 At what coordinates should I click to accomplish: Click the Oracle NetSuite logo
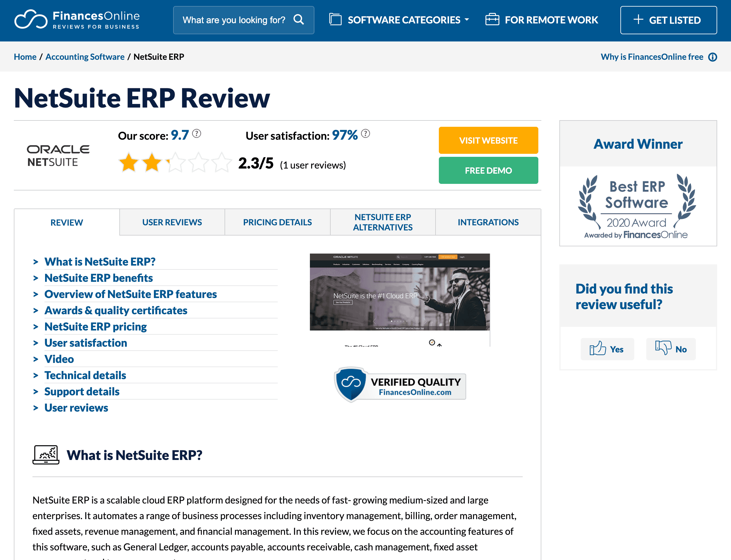click(x=58, y=156)
